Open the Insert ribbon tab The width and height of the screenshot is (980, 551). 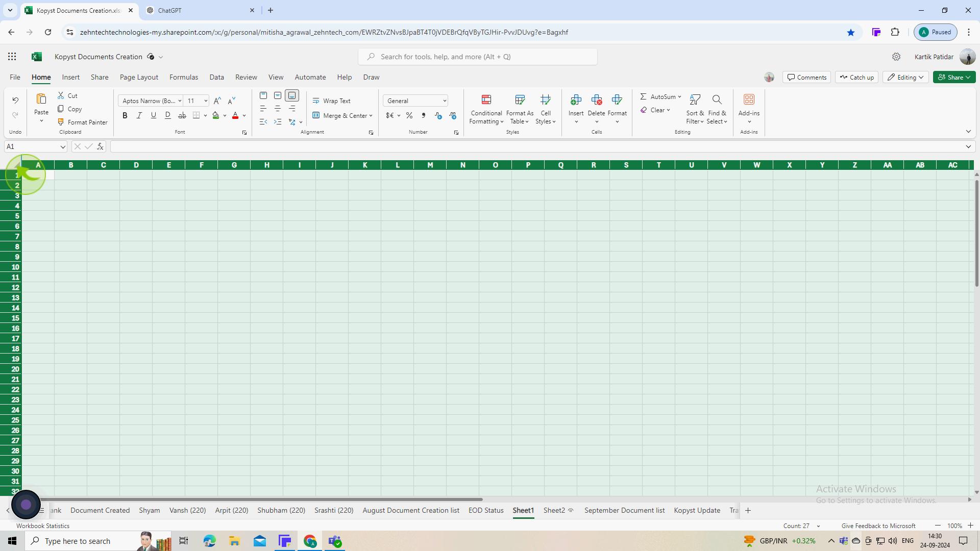point(70,77)
